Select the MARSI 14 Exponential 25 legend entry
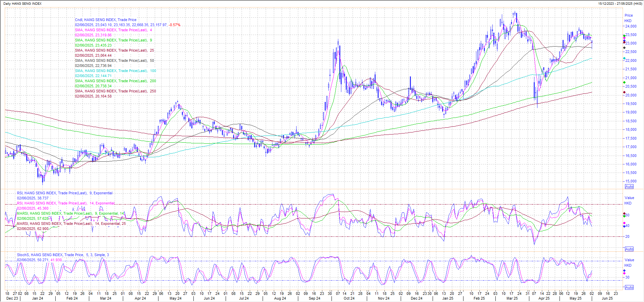The width and height of the screenshot is (644, 302). pos(71,224)
